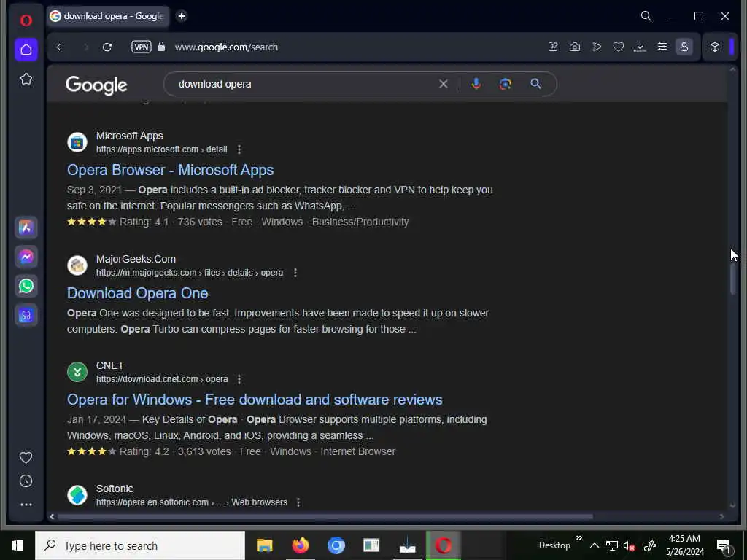
Task: Add page to bookmarks heart icon
Action: pos(619,47)
